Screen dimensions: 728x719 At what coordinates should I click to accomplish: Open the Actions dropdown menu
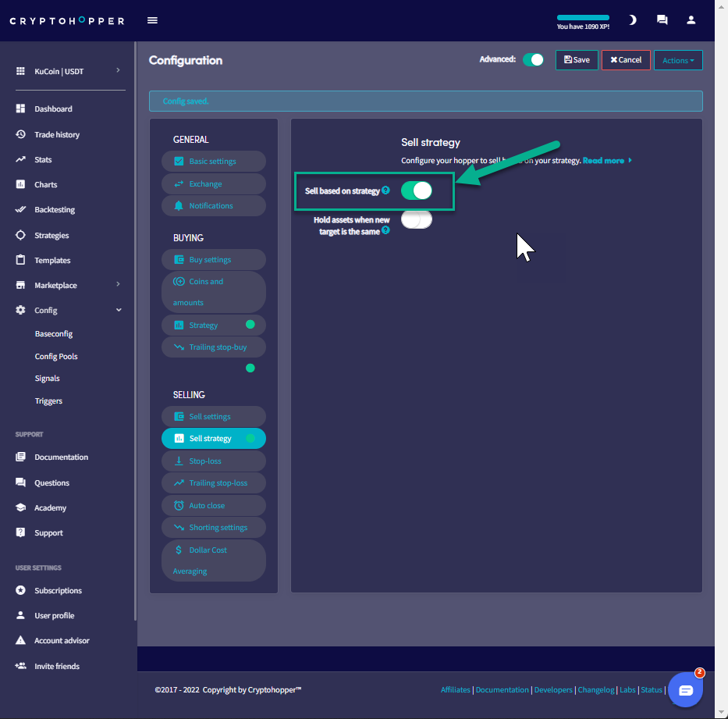pyautogui.click(x=677, y=60)
